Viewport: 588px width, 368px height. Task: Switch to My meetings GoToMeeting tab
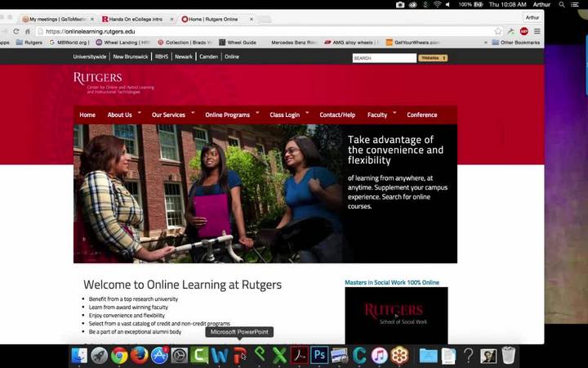click(x=58, y=19)
